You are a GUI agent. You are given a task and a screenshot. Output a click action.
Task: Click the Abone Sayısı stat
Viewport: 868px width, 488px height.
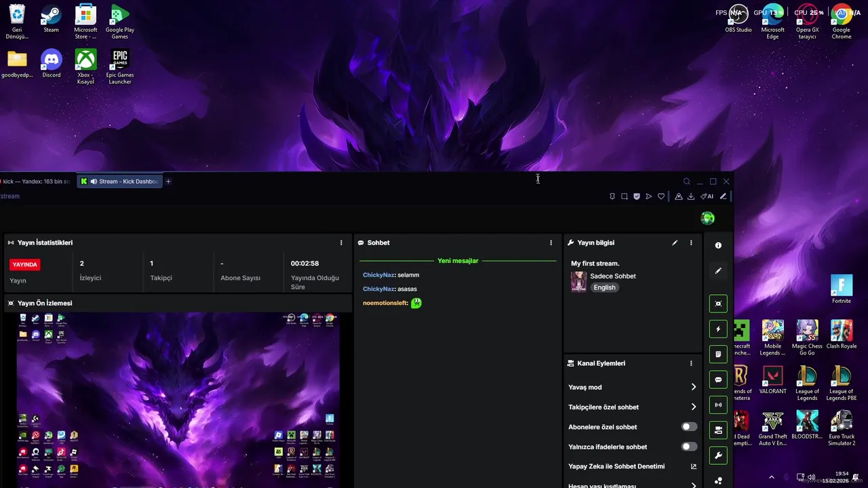pos(250,270)
